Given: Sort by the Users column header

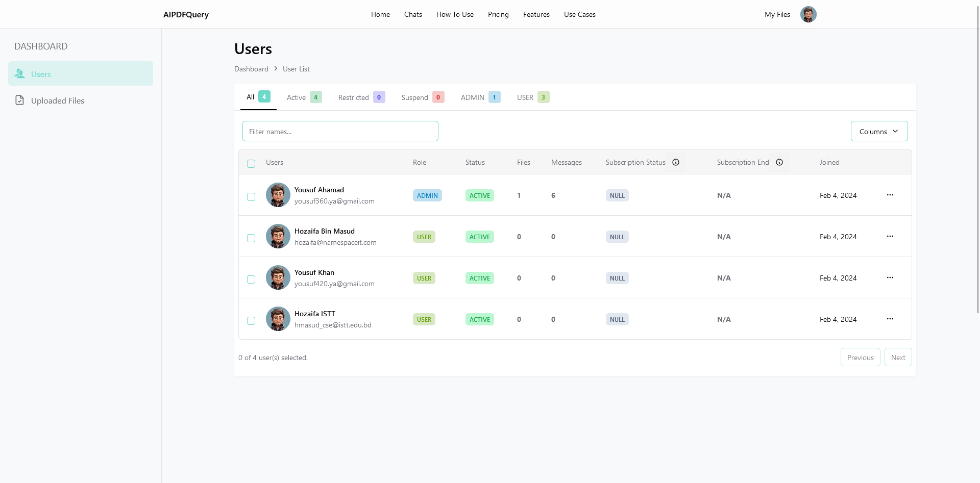Looking at the screenshot, I should [275, 162].
